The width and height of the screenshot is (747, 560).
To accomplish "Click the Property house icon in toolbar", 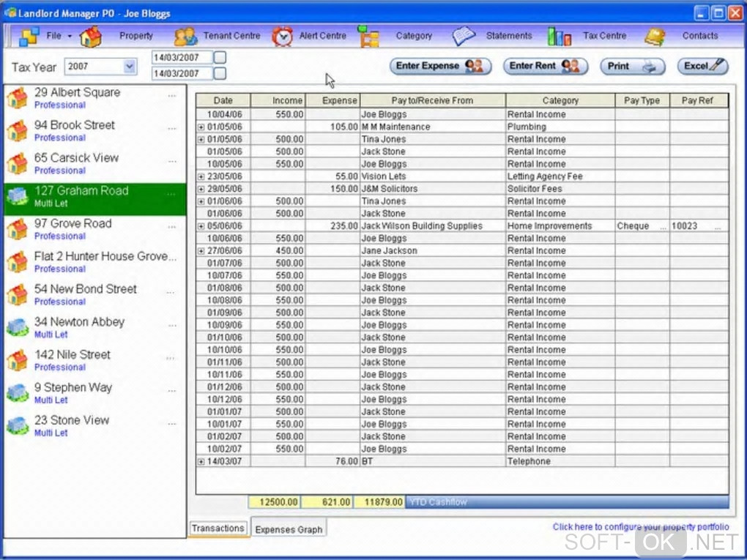I will (x=91, y=36).
